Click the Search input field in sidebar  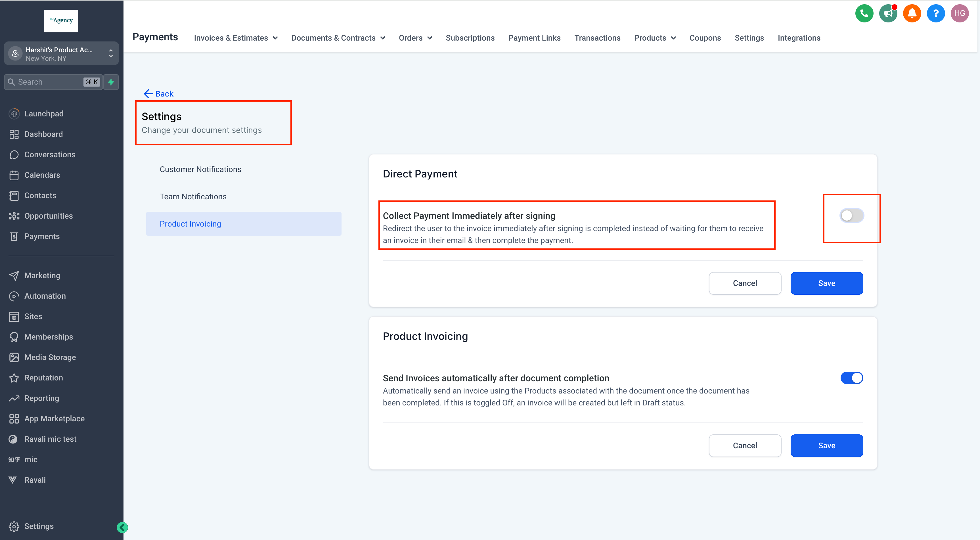[x=53, y=82]
